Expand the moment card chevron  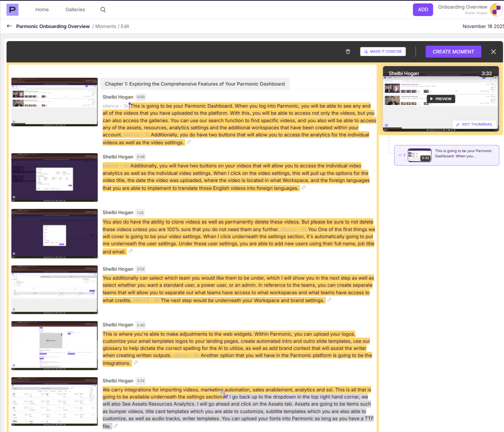[400, 155]
